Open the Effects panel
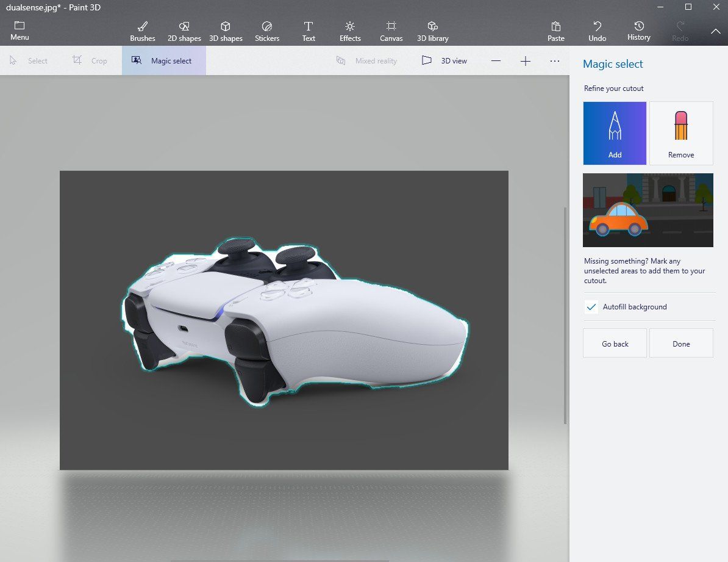This screenshot has width=728, height=562. (x=350, y=32)
